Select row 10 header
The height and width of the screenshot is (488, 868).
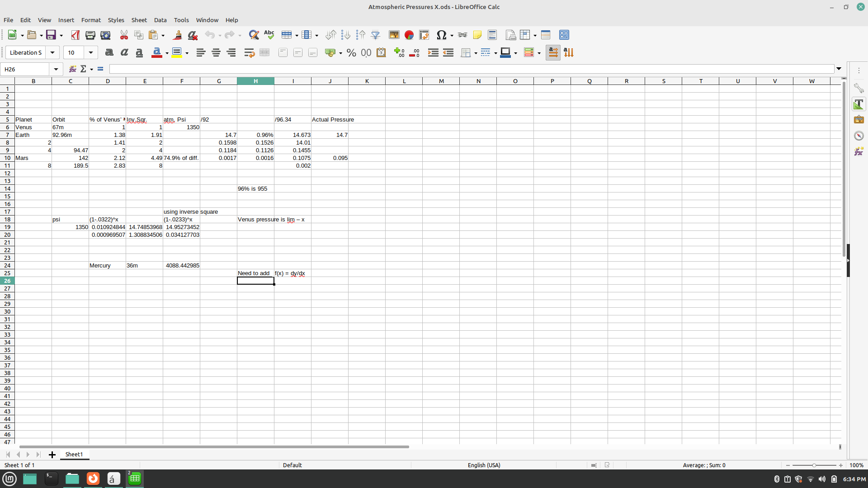(7, 158)
